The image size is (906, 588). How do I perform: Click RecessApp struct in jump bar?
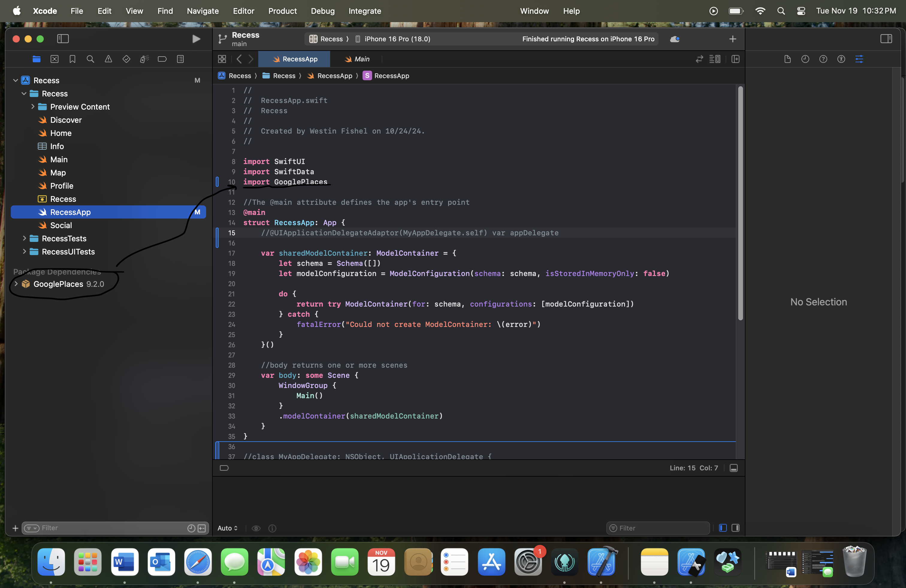coord(386,76)
